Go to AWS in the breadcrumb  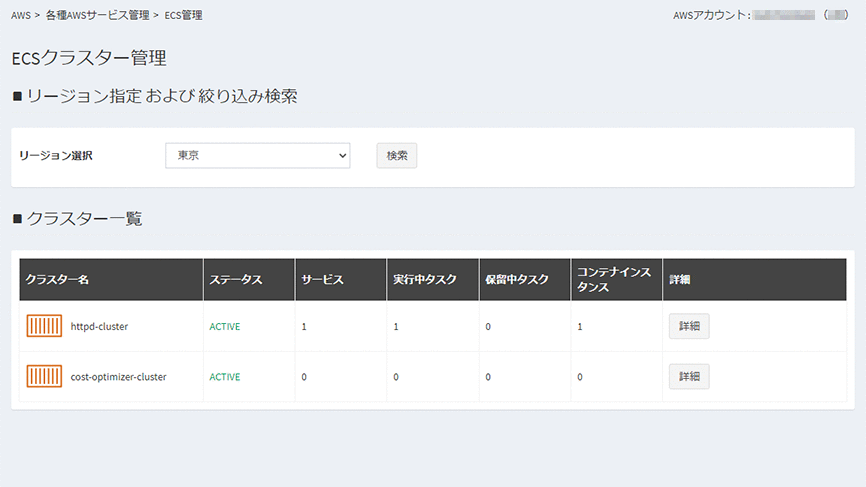point(21,15)
